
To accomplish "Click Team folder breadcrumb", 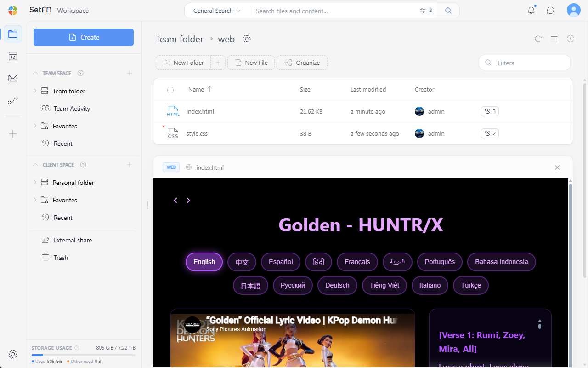I will [180, 39].
